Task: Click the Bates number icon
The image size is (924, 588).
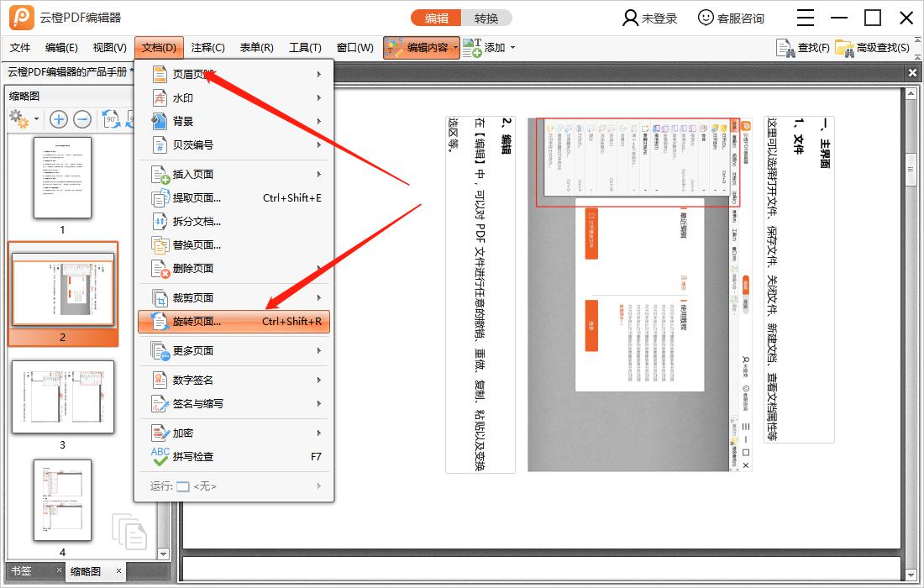Action: (x=160, y=145)
